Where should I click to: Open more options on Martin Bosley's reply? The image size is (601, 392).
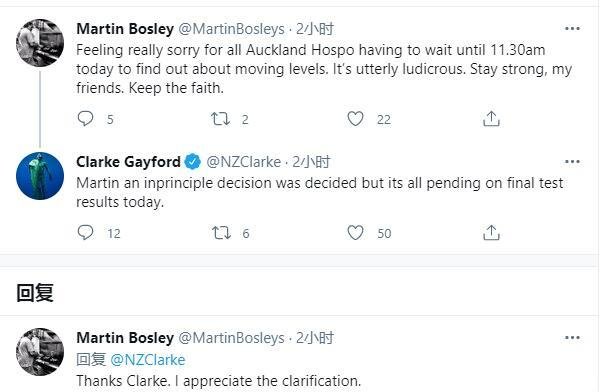572,338
